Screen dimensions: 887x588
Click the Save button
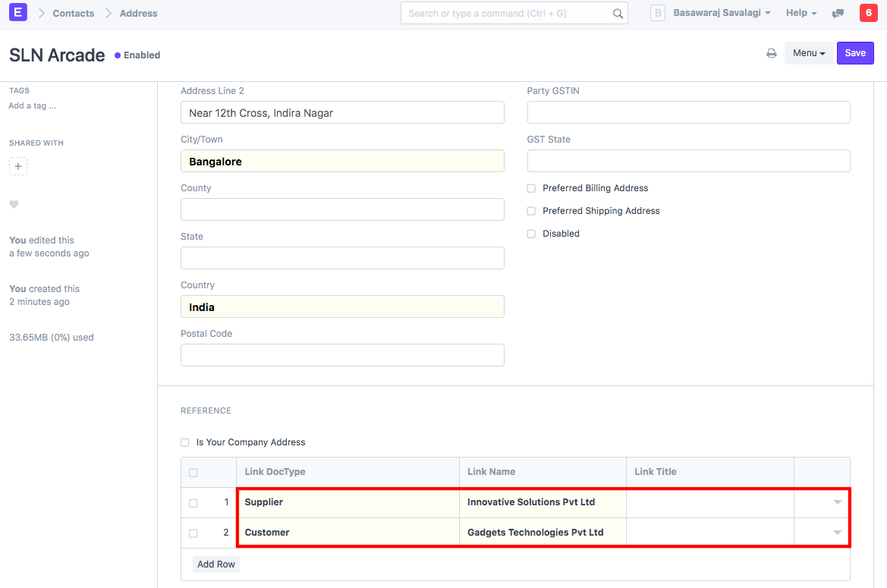(855, 53)
